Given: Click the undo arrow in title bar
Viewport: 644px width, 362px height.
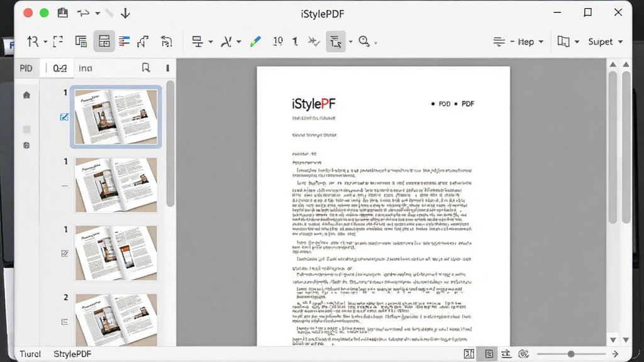Looking at the screenshot, I should (x=83, y=13).
